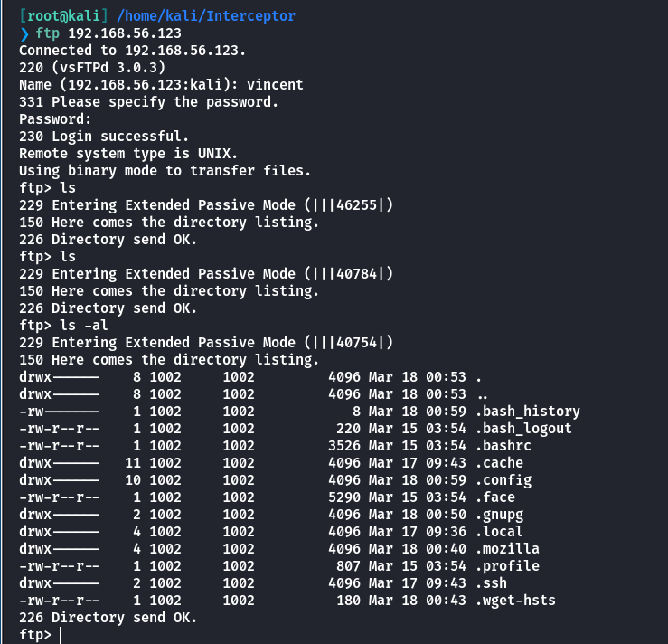Click the .config directory name
The width and height of the screenshot is (668, 644).
click(503, 480)
